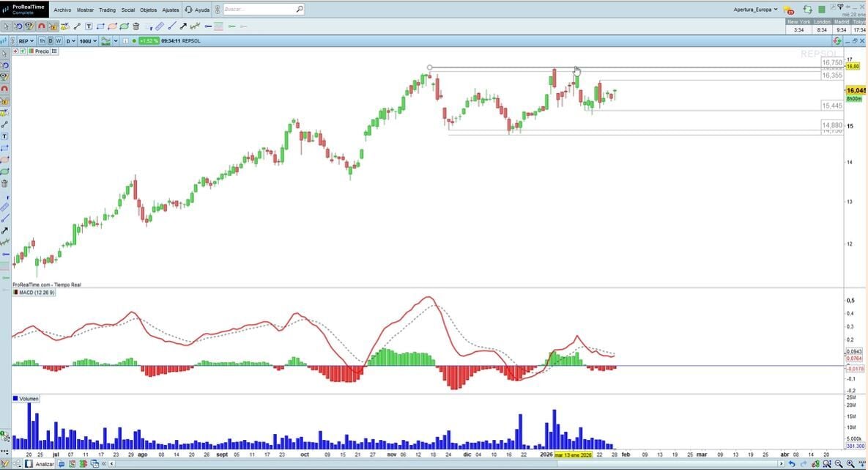868x470 pixels.
Task: Switch to W weekly timeframe
Action: (58, 41)
